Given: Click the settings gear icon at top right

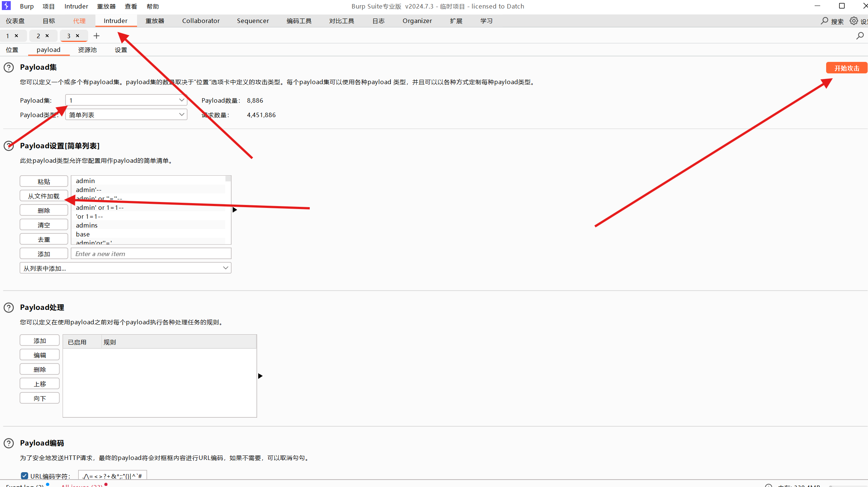Looking at the screenshot, I should click(x=854, y=21).
